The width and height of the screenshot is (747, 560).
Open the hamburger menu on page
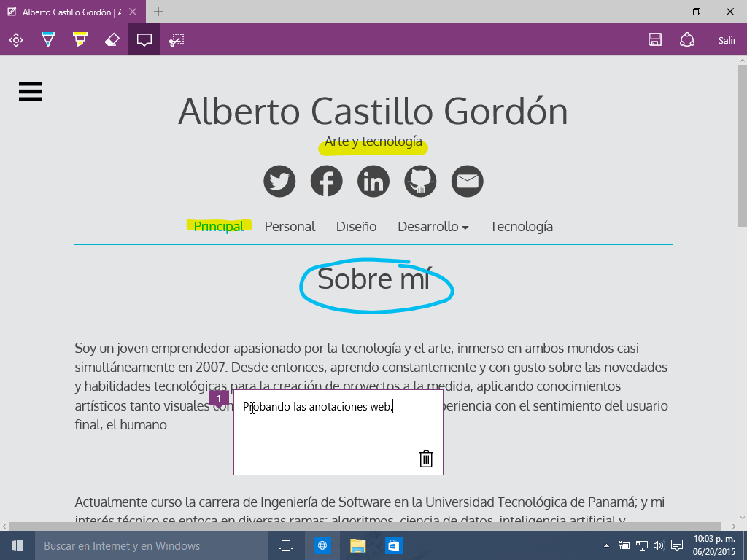pos(31,92)
